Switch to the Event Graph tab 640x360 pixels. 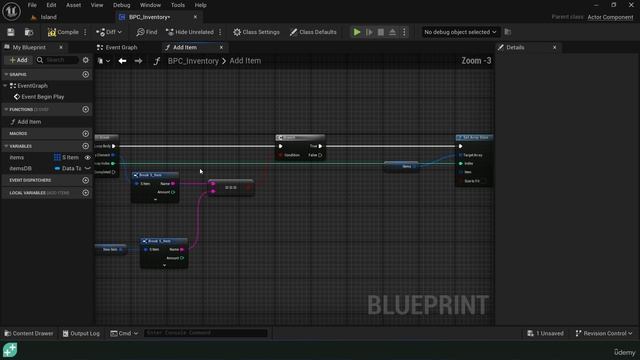[x=117, y=47]
